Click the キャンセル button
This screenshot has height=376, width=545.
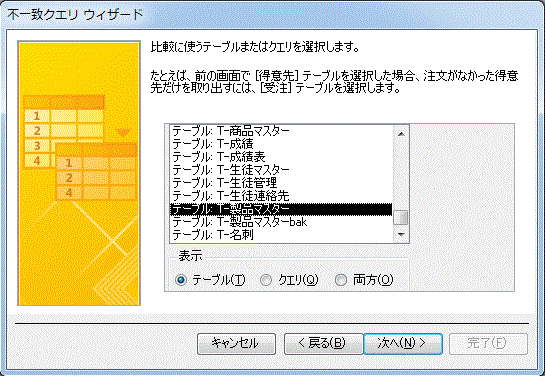[x=236, y=344]
